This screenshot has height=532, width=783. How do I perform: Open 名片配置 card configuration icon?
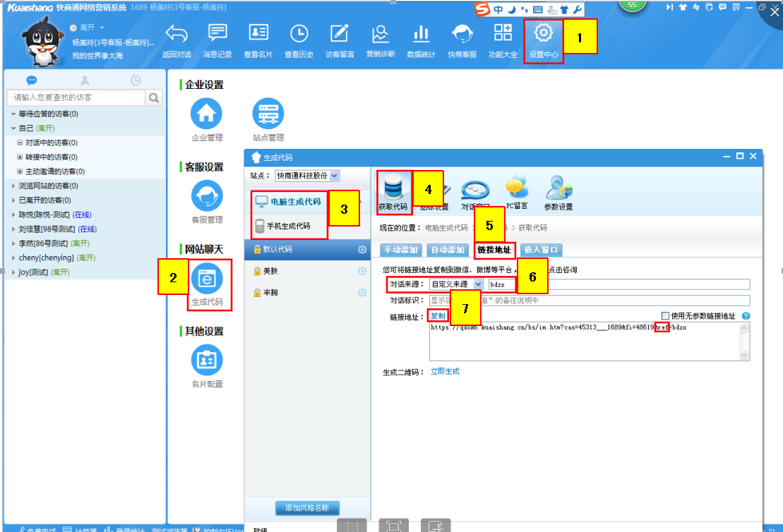pyautogui.click(x=207, y=360)
